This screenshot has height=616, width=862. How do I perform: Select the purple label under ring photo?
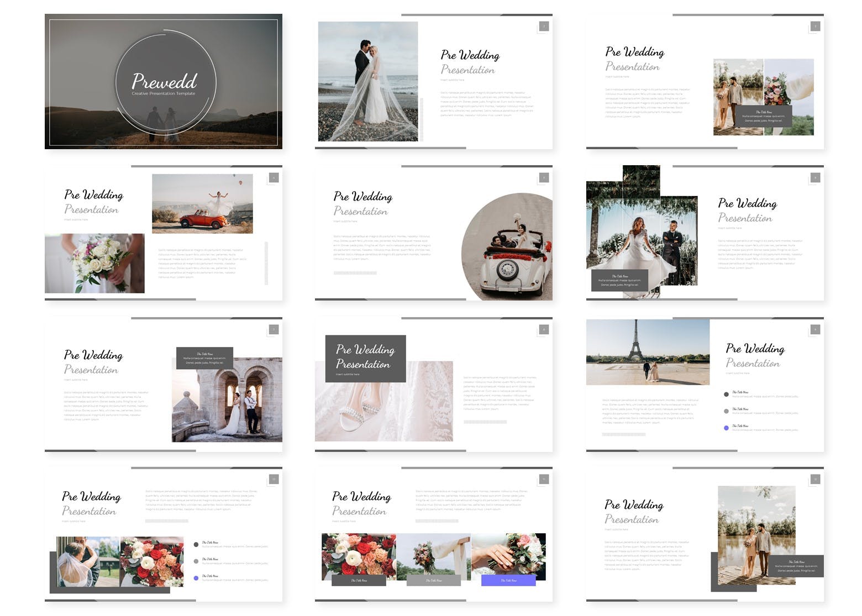(x=508, y=581)
